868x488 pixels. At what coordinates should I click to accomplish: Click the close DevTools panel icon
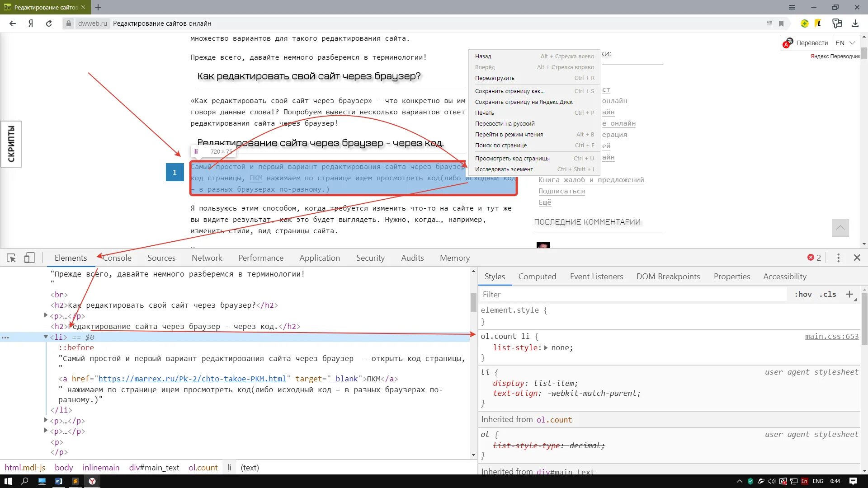(857, 258)
